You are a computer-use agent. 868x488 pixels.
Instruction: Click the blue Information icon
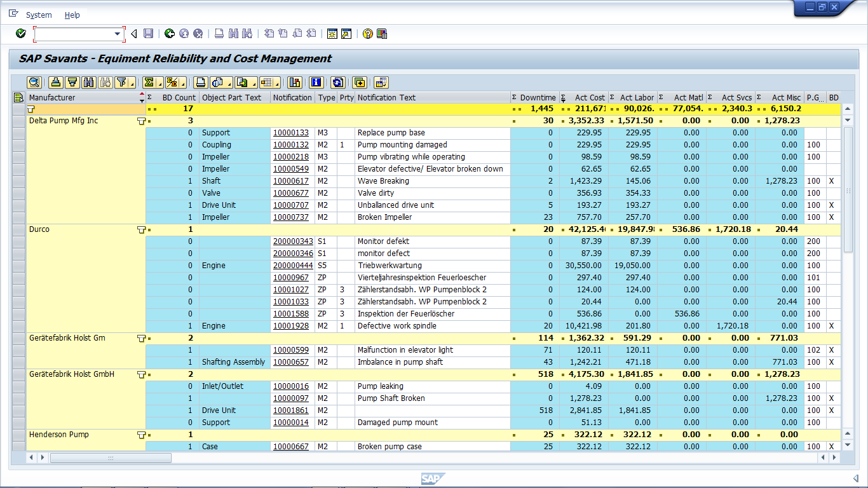[x=316, y=82]
